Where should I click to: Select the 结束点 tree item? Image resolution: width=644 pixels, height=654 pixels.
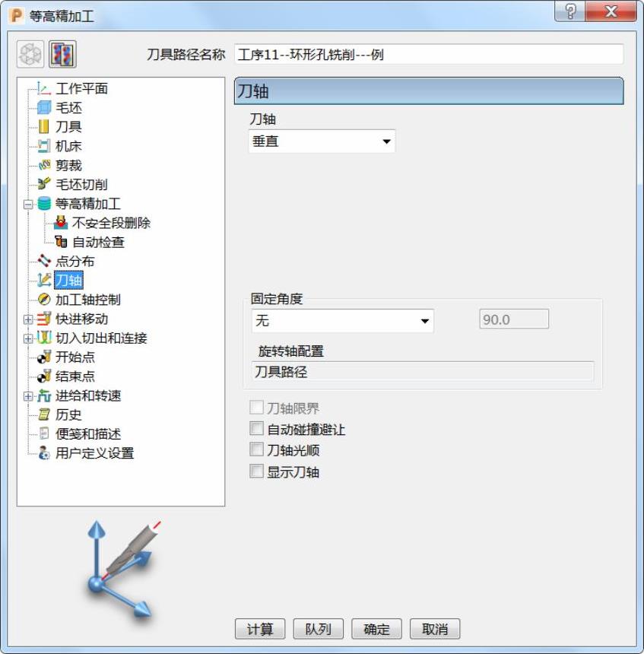pyautogui.click(x=75, y=376)
